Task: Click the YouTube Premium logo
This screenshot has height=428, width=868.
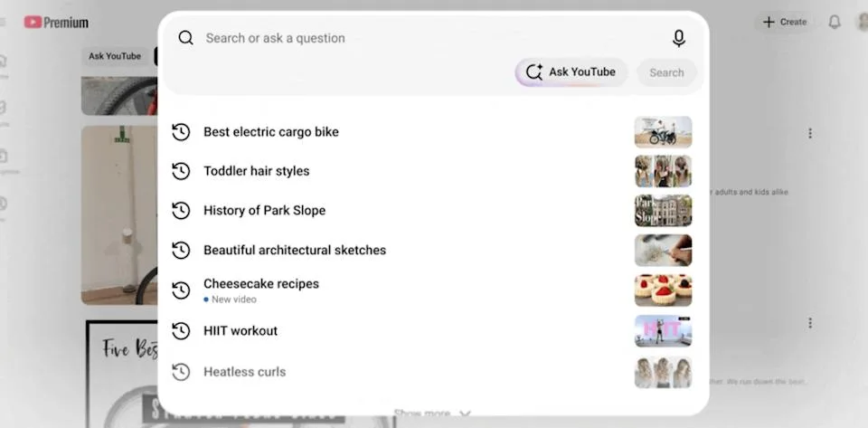Action: click(x=56, y=22)
